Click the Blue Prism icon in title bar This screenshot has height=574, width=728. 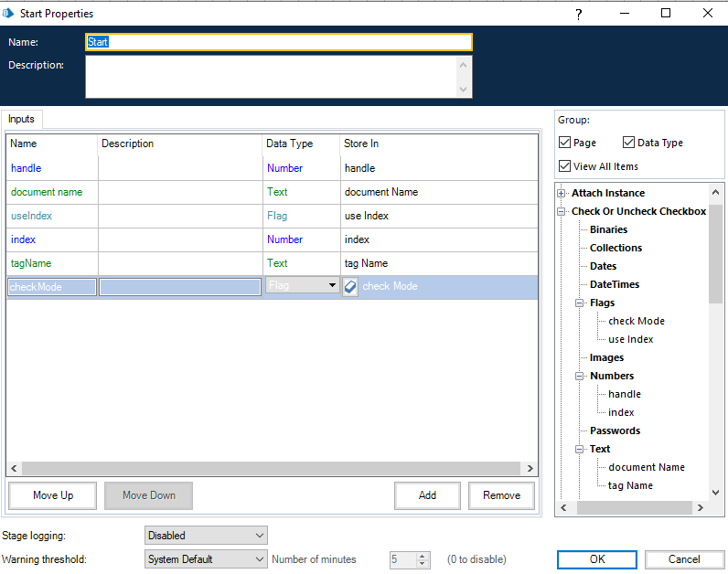pos(8,14)
